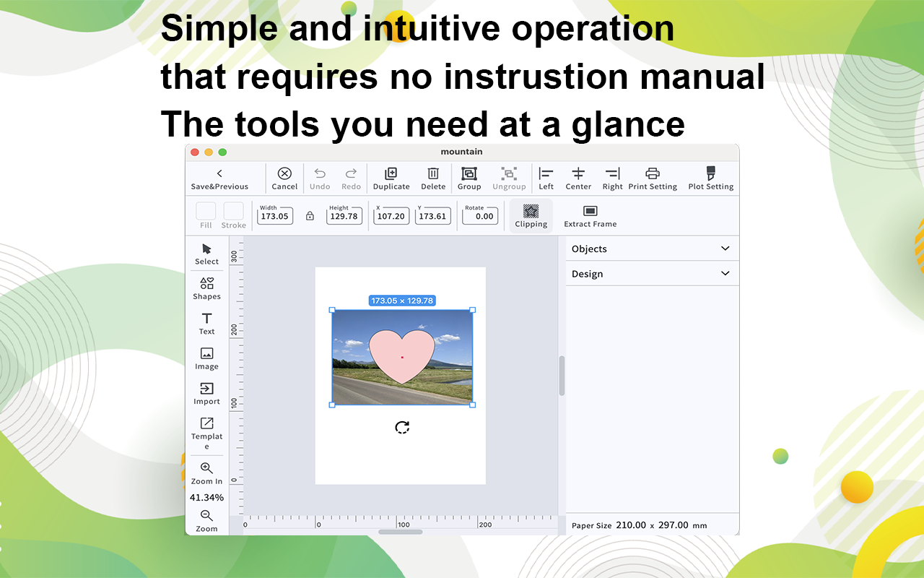Click the Rotate value field

[x=480, y=216]
